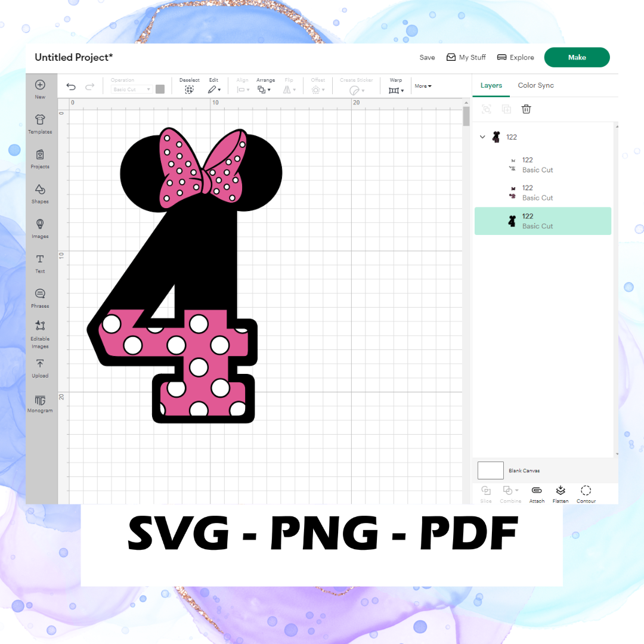The width and height of the screenshot is (644, 644).
Task: Open the Explore link
Action: 515,57
